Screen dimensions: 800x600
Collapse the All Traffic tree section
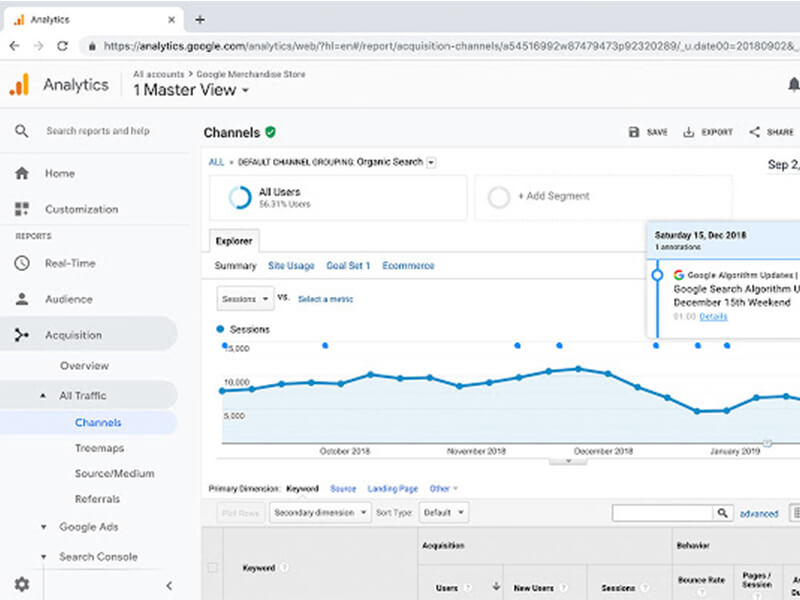coord(43,396)
